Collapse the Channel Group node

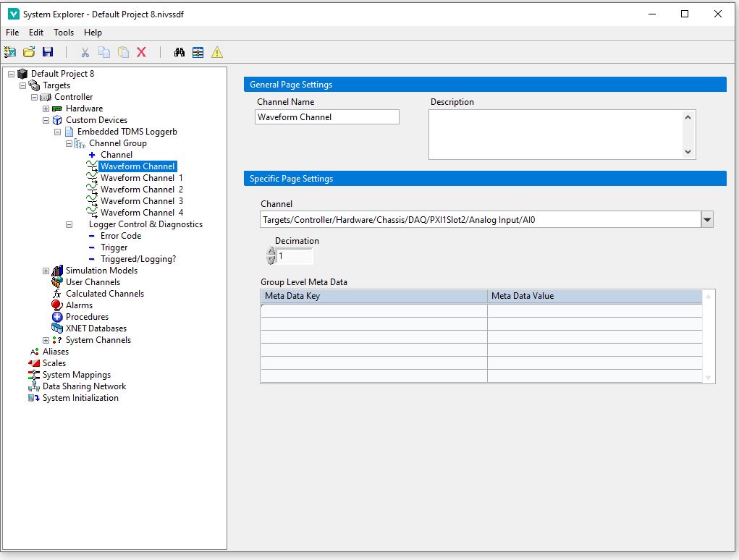pos(69,143)
